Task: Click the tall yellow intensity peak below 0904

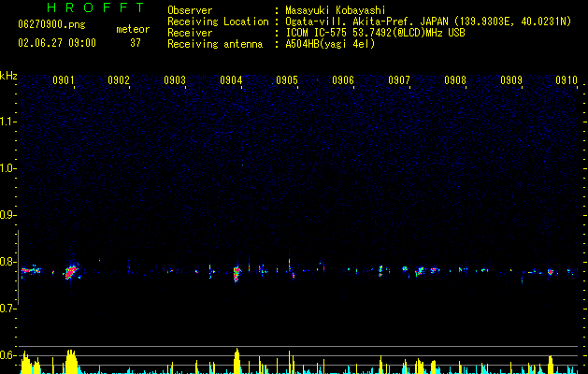Action: [x=237, y=361]
